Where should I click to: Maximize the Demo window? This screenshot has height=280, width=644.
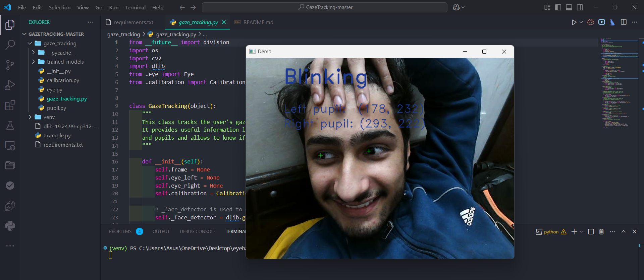click(x=484, y=52)
